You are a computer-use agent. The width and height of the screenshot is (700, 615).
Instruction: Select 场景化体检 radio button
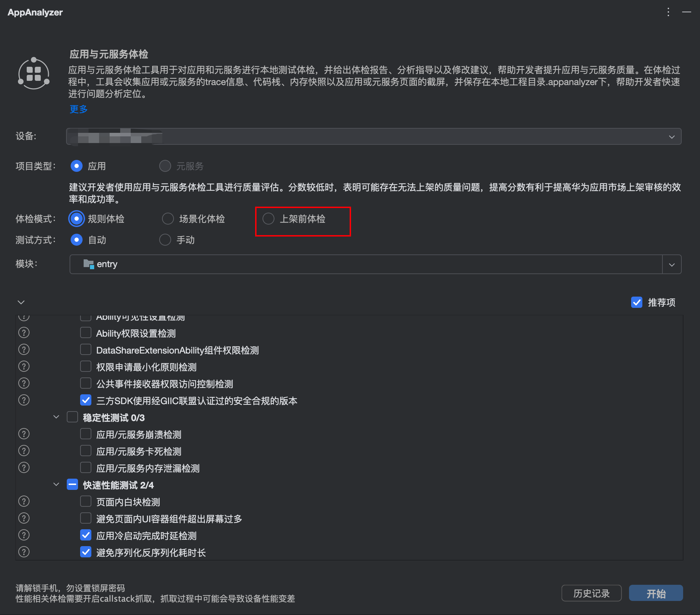[168, 219]
